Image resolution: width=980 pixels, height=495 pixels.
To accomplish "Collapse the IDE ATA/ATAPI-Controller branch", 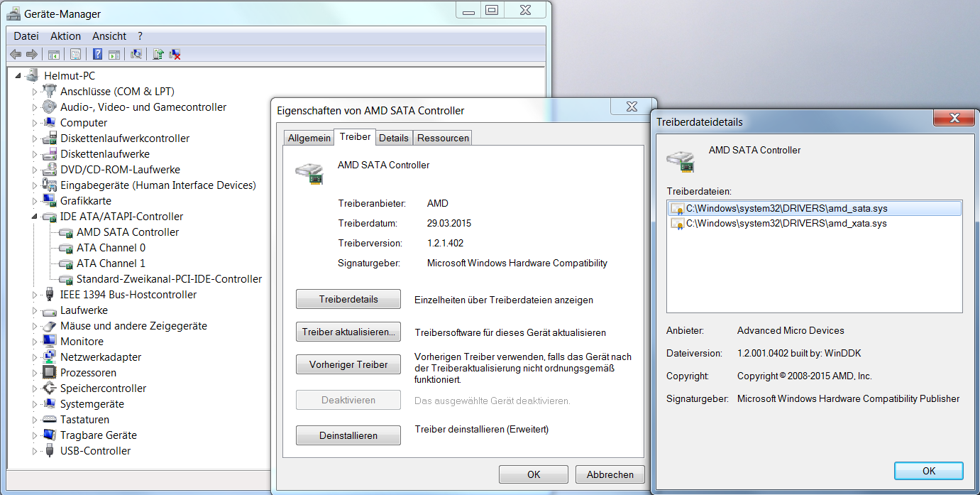I will pyautogui.click(x=34, y=217).
